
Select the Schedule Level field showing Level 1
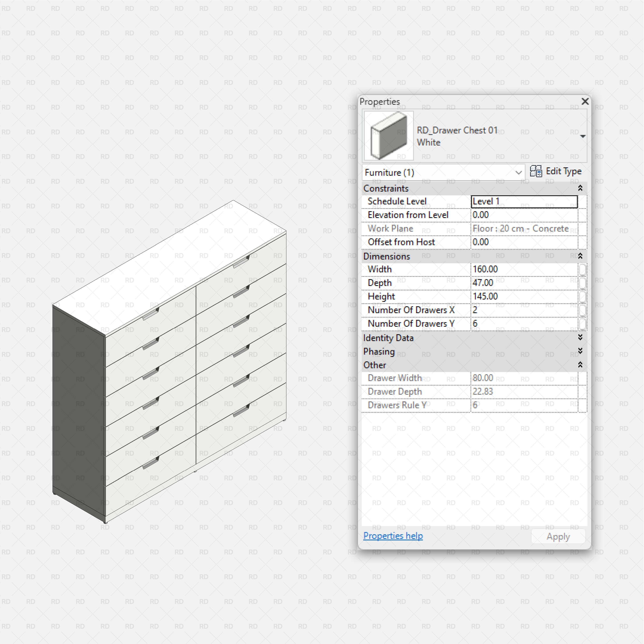click(x=523, y=201)
